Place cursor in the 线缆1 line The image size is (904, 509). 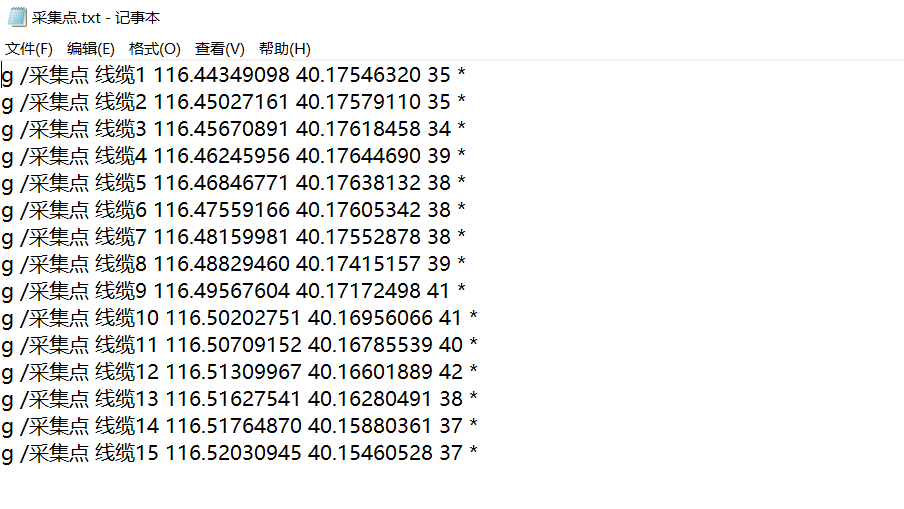tap(120, 75)
